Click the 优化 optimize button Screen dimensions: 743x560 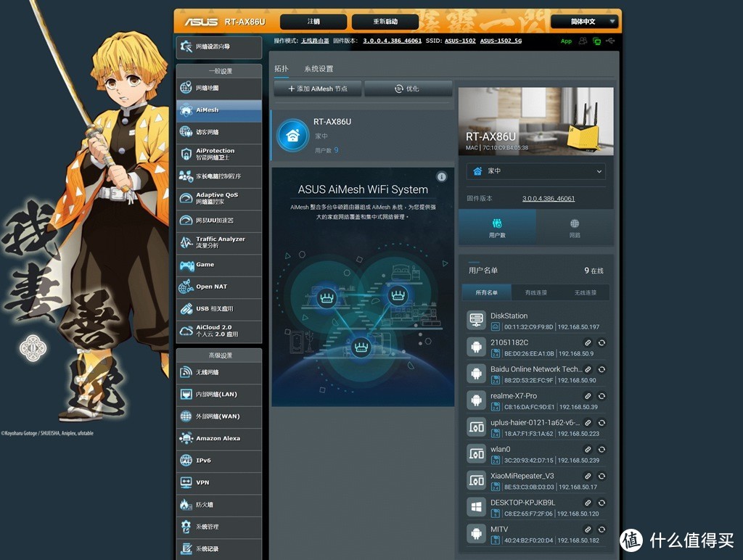point(408,88)
